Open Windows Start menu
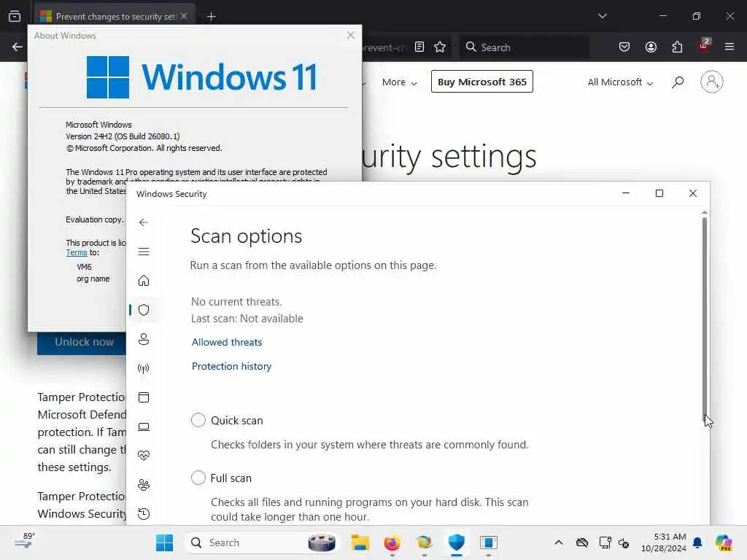The image size is (747, 560). click(165, 542)
